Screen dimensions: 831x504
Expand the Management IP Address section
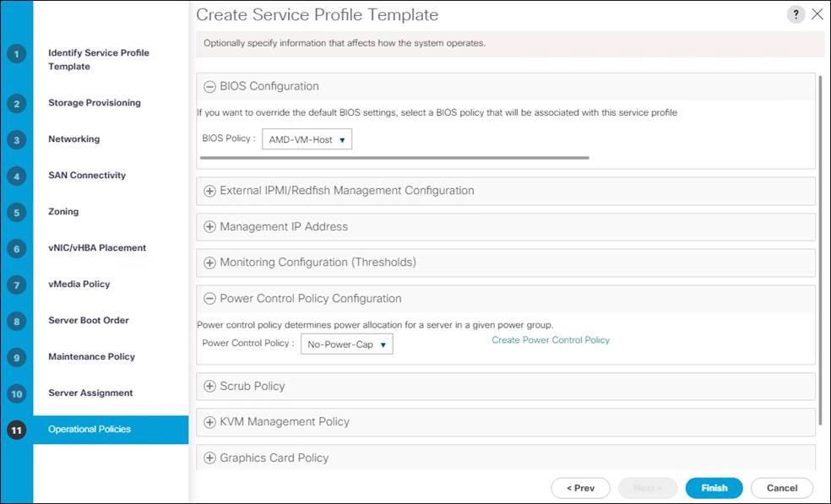tap(210, 227)
